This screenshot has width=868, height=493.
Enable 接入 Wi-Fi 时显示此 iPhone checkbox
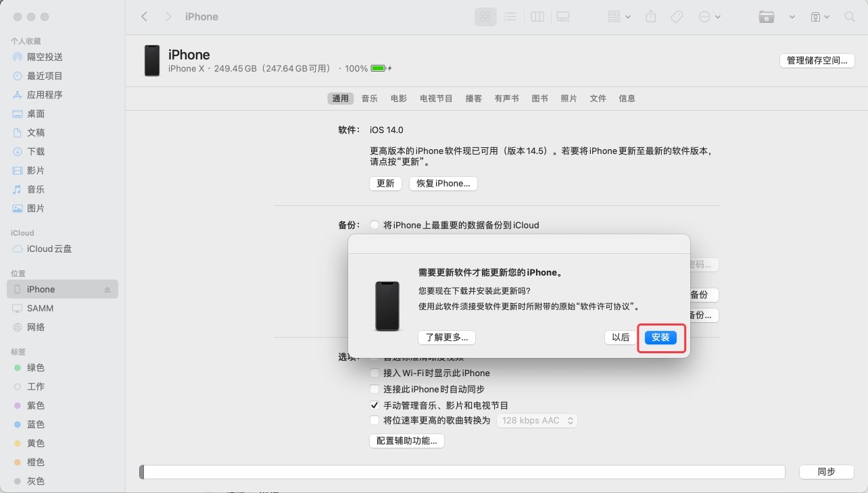click(375, 373)
